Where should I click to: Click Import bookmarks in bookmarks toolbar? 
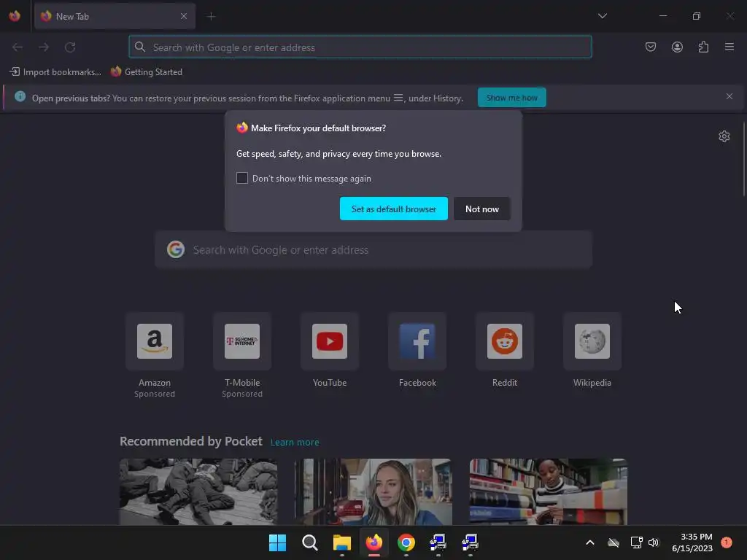pos(55,72)
